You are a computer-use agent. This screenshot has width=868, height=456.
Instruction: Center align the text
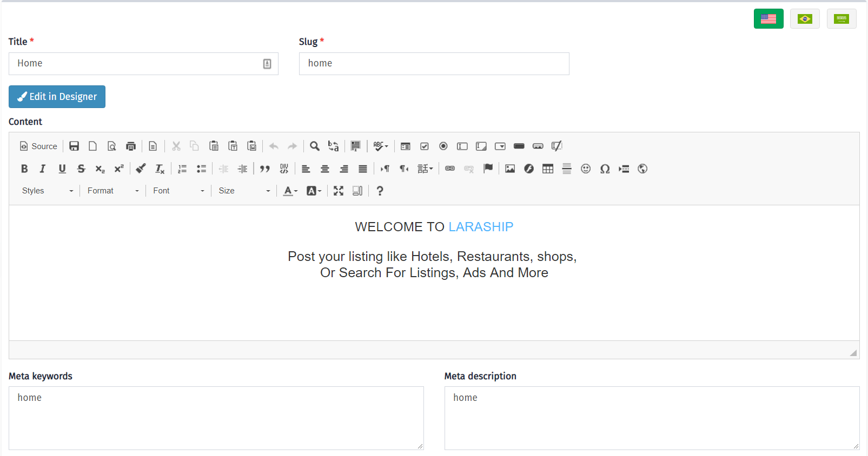(x=325, y=169)
